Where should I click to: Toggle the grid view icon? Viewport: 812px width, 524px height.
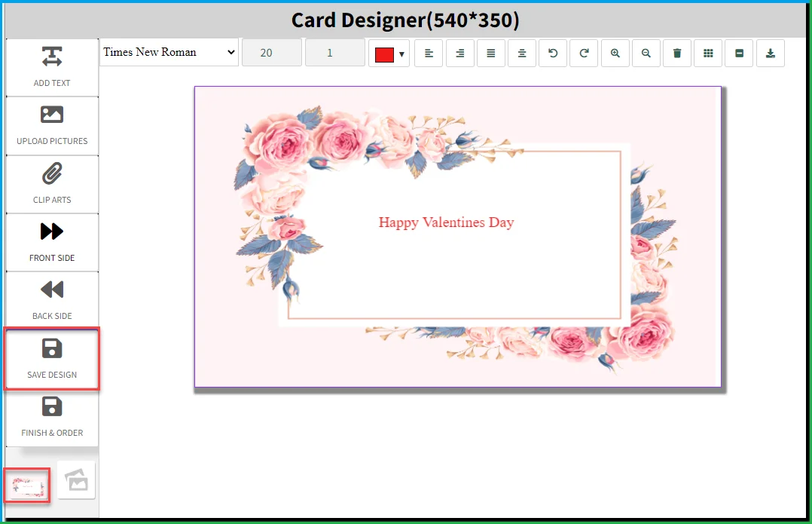point(708,53)
